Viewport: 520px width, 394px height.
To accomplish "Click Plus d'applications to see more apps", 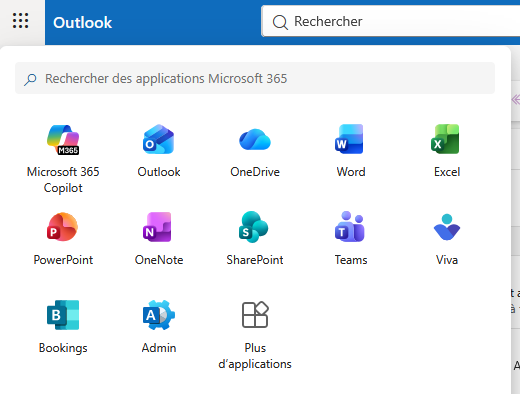I will pos(255,334).
